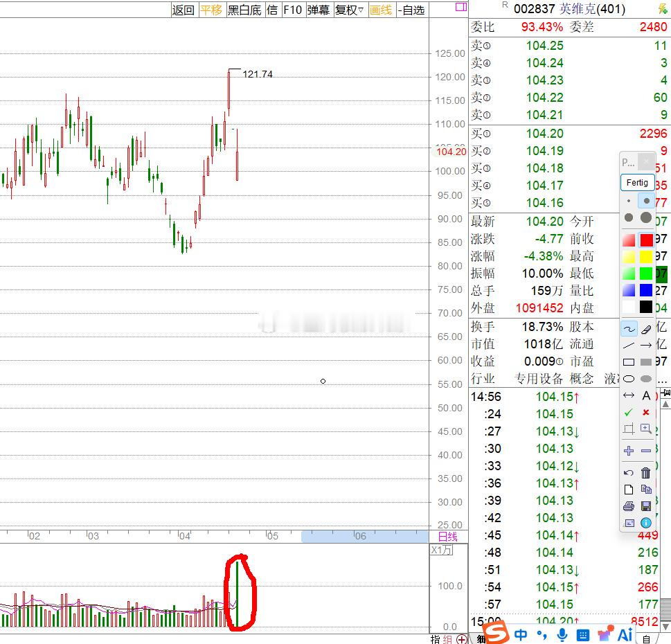Select the eraser tool in drawing palette
Viewport: 671px width, 644px height.
coord(646,329)
